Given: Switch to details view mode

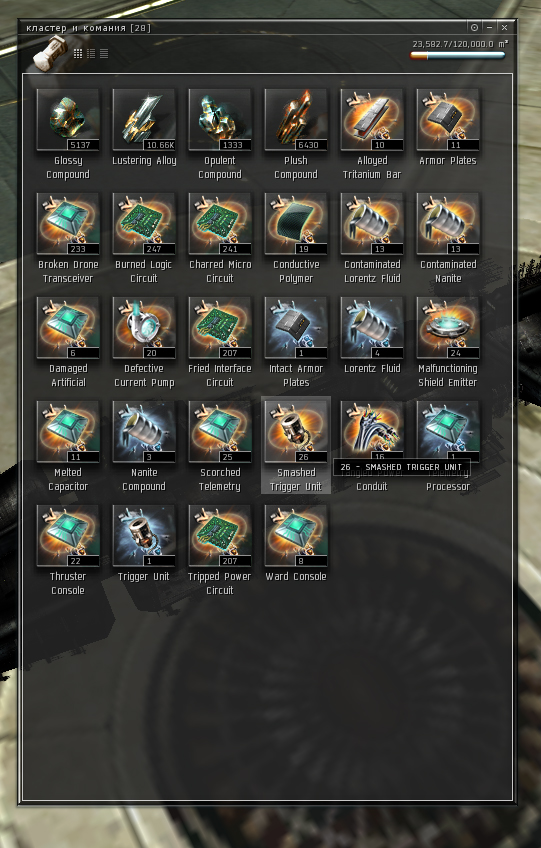Looking at the screenshot, I should (x=91, y=53).
